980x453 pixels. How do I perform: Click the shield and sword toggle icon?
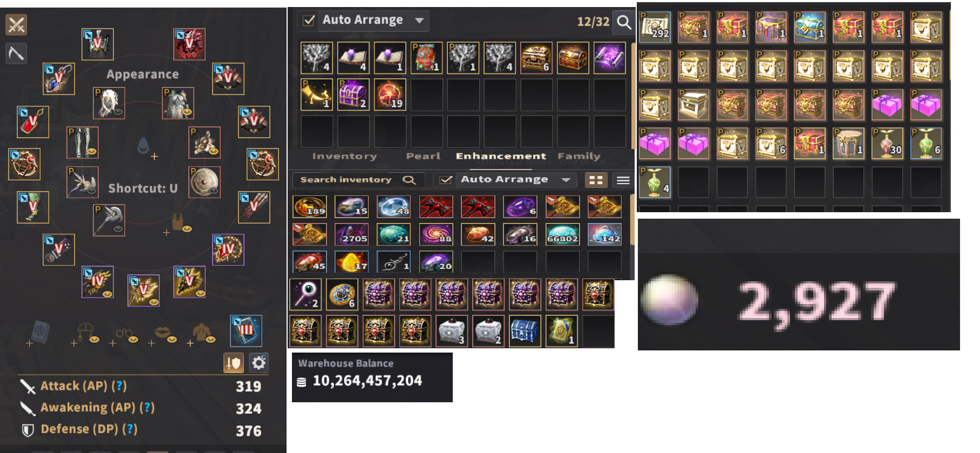point(234,363)
